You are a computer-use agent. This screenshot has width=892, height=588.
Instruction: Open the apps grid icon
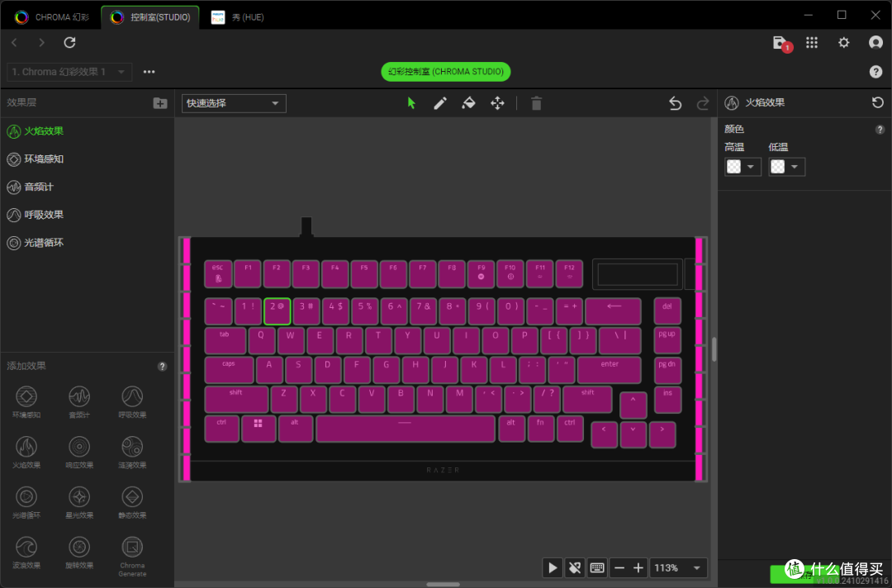(x=812, y=43)
